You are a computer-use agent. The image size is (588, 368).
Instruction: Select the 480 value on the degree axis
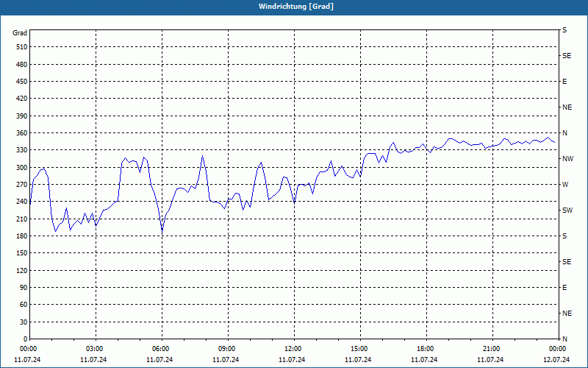point(22,64)
